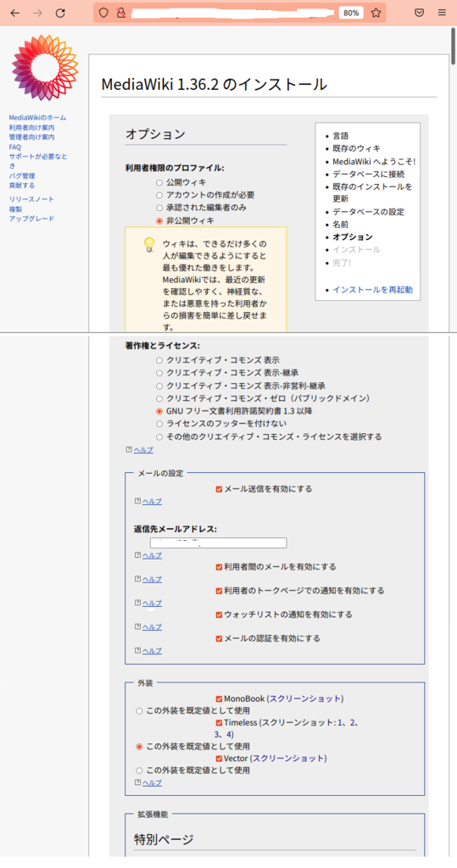Toggle メール送信を有効にする checkbox
457x868 pixels.
tap(220, 489)
